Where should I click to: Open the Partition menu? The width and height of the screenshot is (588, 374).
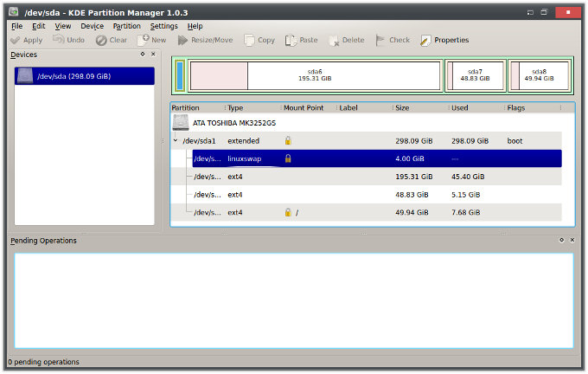(127, 26)
